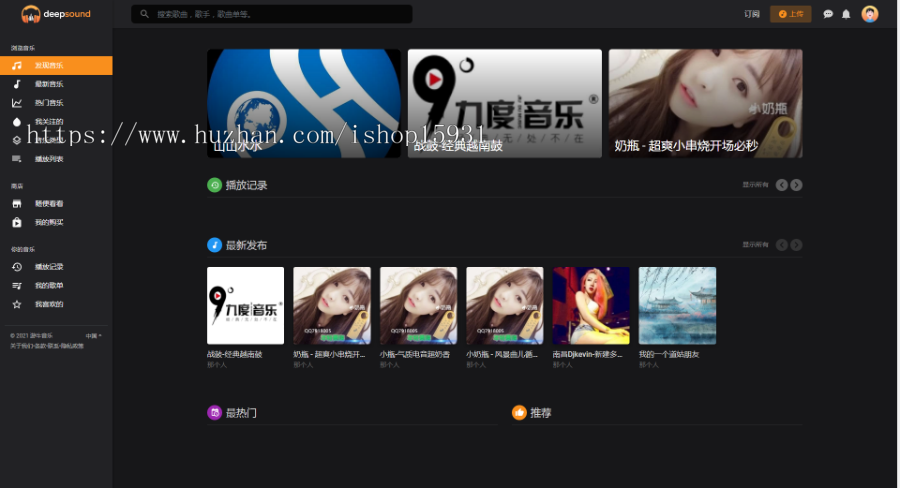This screenshot has width=900, height=488.
Task: Click the purple 最热门 section heading icon
Action: pyautogui.click(x=215, y=412)
